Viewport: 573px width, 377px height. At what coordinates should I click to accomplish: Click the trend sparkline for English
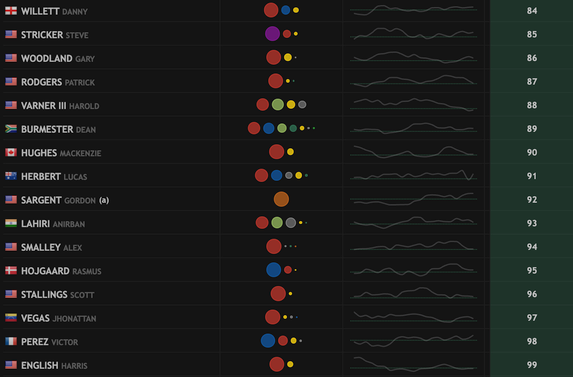click(x=413, y=364)
